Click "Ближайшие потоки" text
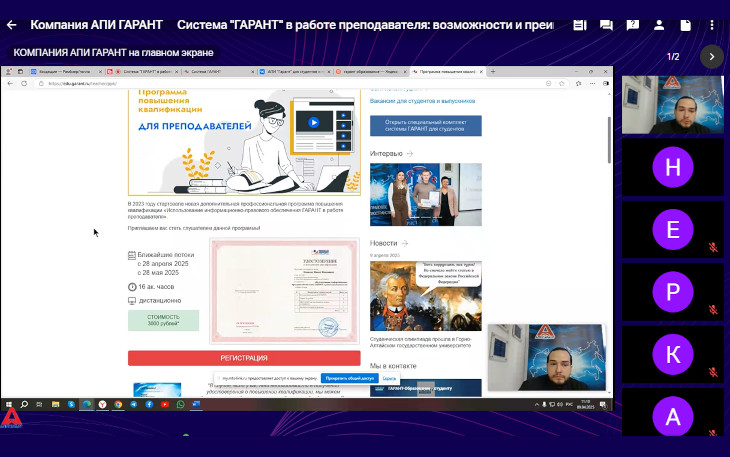 point(166,255)
